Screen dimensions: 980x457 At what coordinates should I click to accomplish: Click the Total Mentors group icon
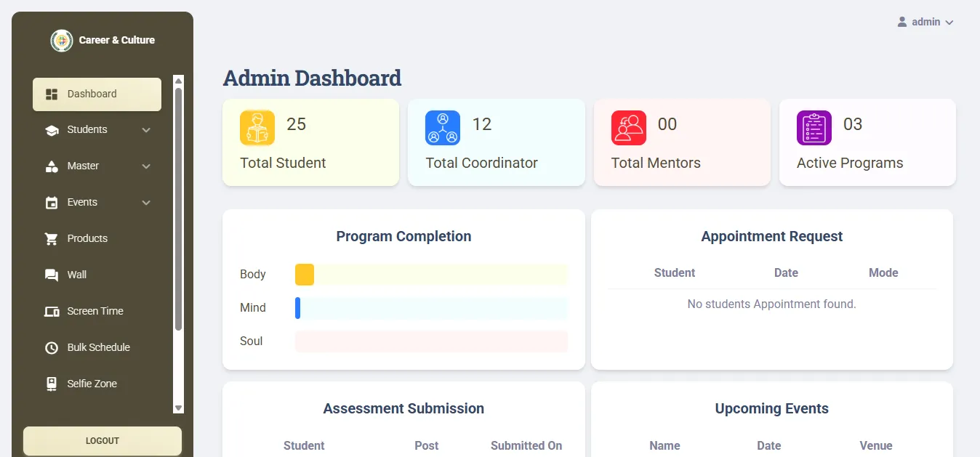pyautogui.click(x=627, y=127)
